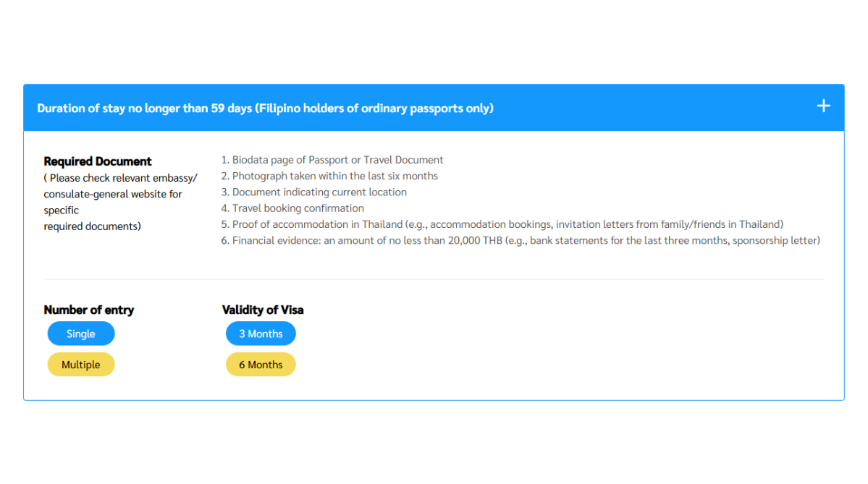Screen dimensions: 868x484
Task: Click the Document indicating current location item
Action: point(314,192)
